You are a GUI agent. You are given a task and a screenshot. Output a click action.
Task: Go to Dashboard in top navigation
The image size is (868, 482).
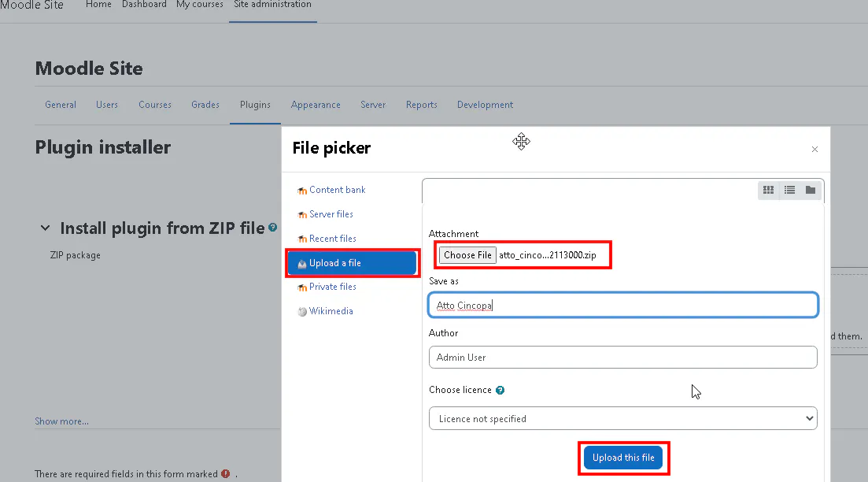pyautogui.click(x=144, y=5)
